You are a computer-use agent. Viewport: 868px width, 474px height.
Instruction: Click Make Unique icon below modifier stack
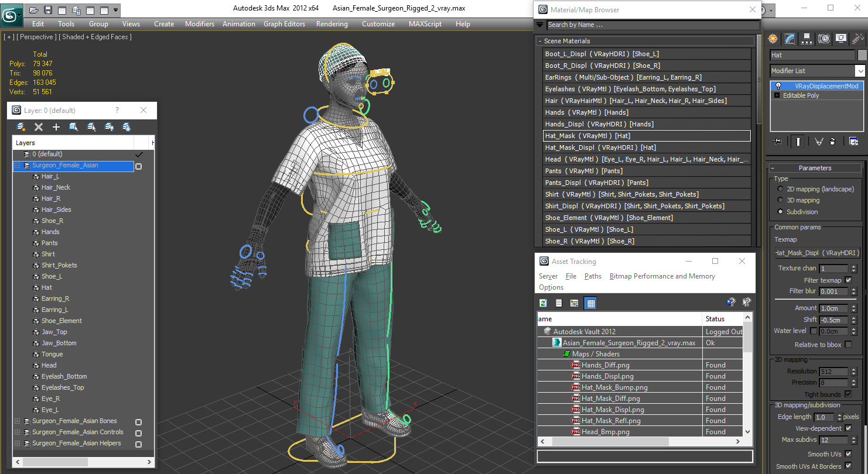[819, 141]
